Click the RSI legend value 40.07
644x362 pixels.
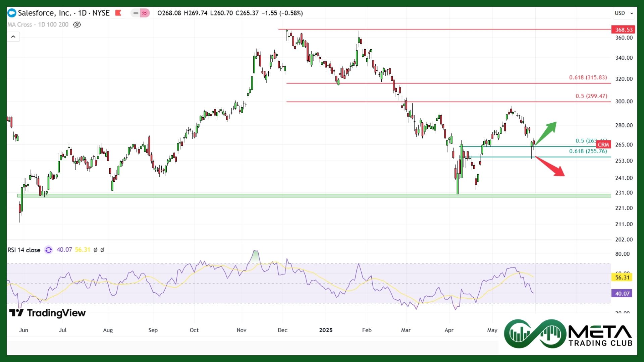point(64,250)
